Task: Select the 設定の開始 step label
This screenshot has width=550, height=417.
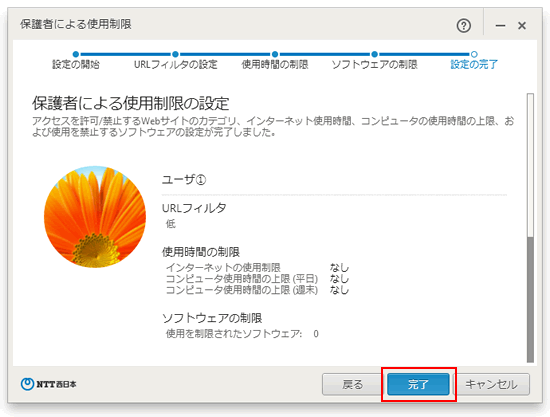Action: (76, 65)
